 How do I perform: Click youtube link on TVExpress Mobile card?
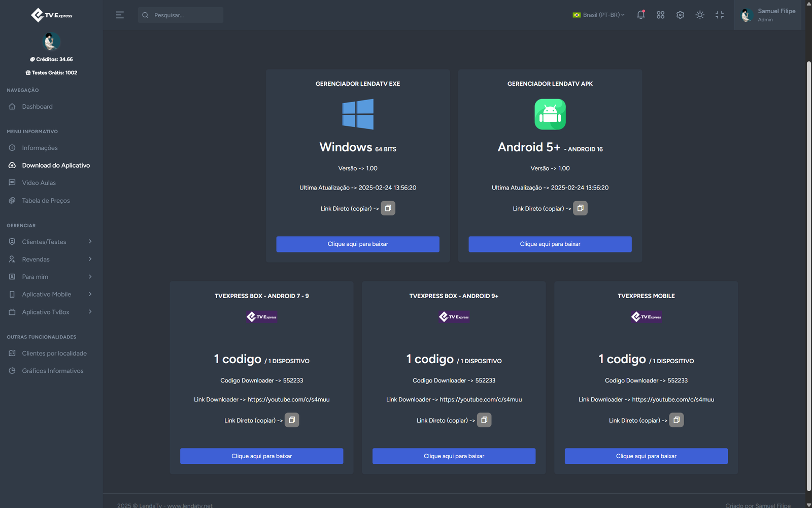pyautogui.click(x=673, y=400)
